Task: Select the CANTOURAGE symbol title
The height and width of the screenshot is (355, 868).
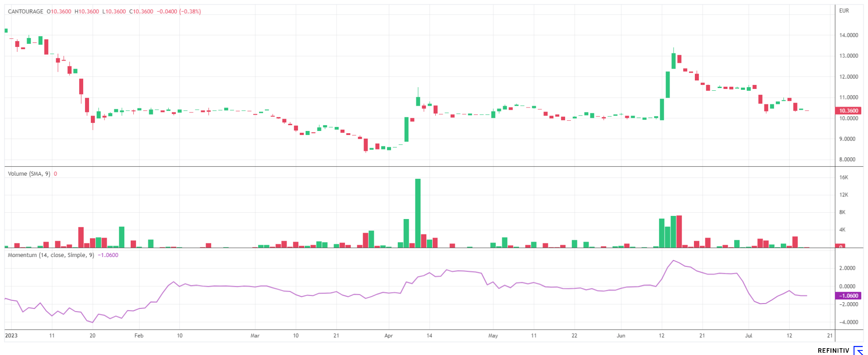Action: pos(26,11)
